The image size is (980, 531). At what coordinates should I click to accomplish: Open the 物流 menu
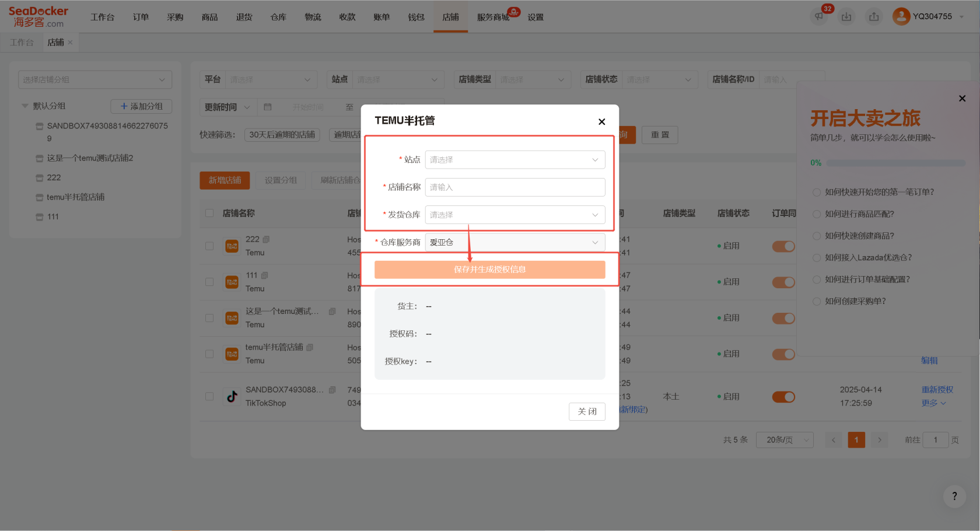point(313,17)
